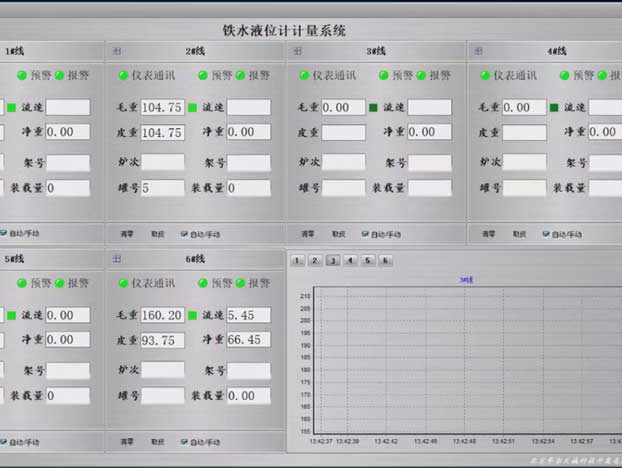Click the small icon beside the 2#线 title
The height and width of the screenshot is (468, 622).
click(x=116, y=51)
